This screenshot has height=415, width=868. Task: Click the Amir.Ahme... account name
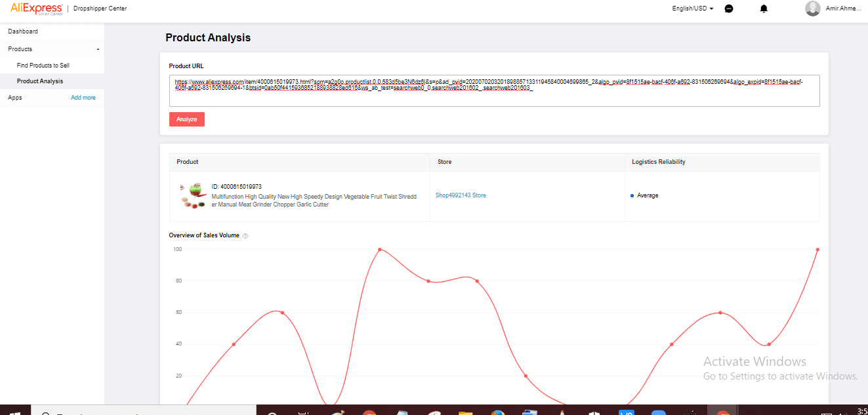[x=843, y=9]
